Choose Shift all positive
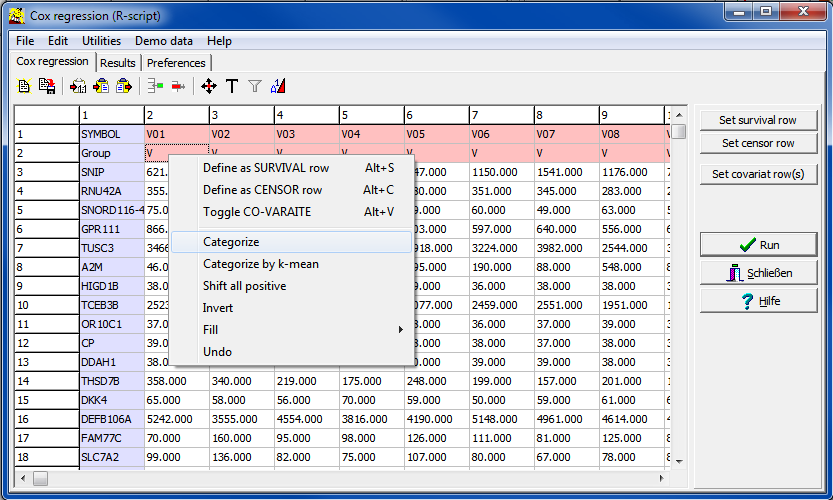The width and height of the screenshot is (833, 500). (291, 286)
